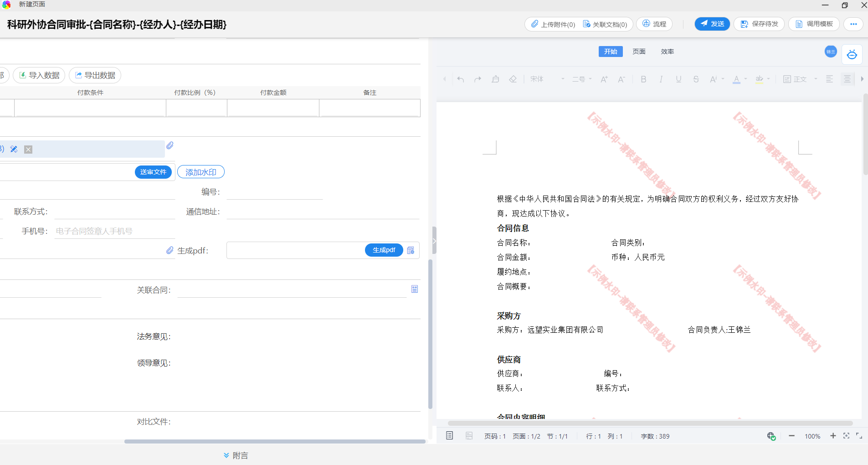Click document picker icon after 生成pdf button
868x465 pixels.
click(x=411, y=250)
